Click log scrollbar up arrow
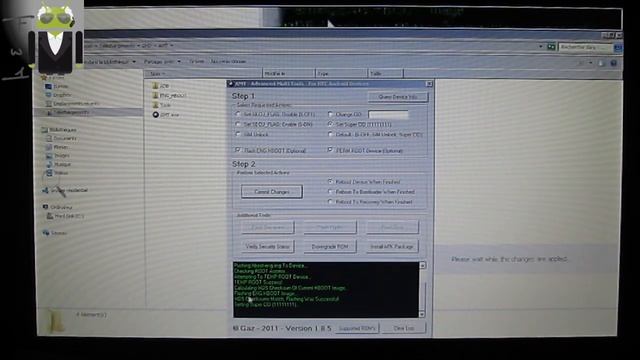This screenshot has width=640, height=360. (422, 265)
